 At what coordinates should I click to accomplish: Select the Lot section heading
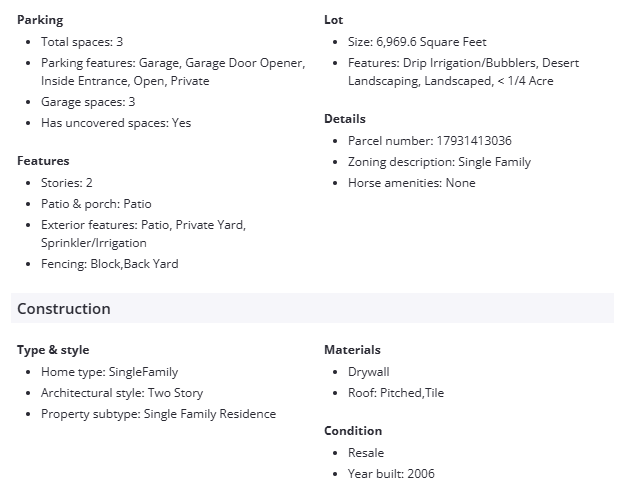[x=333, y=20]
